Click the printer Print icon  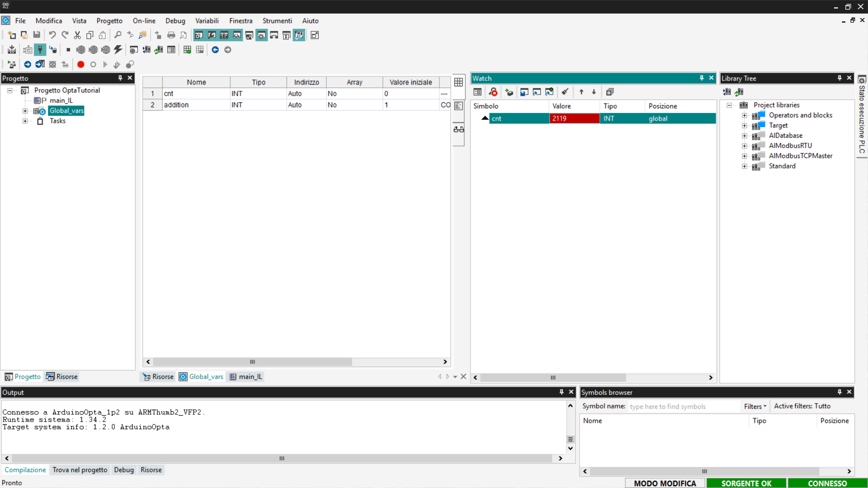pyautogui.click(x=171, y=35)
